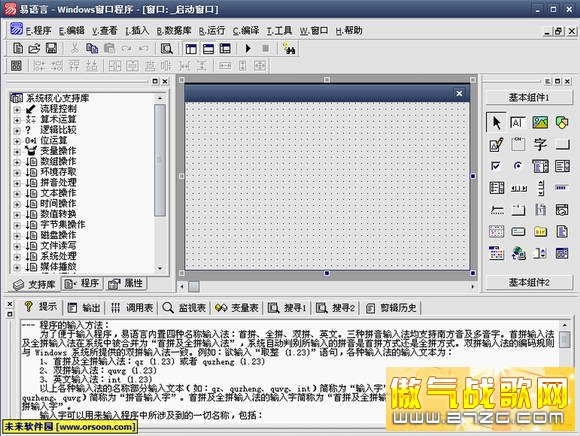Select the checkbox component in palette
580x436 pixels.
(x=496, y=166)
